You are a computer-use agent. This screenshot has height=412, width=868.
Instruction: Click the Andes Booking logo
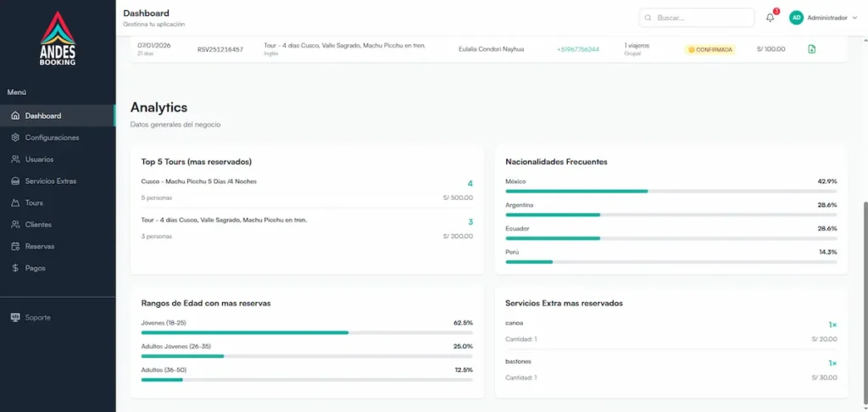(58, 39)
